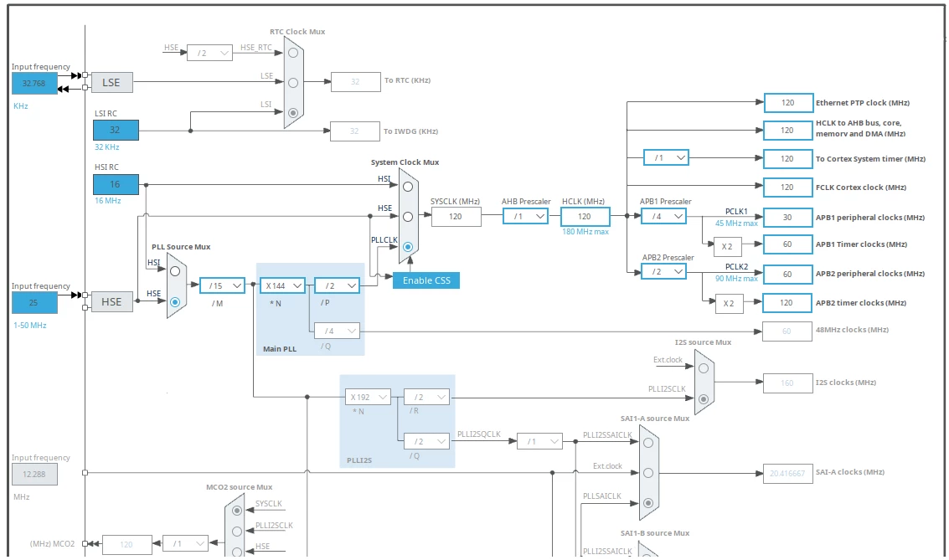Image resolution: width=949 pixels, height=560 pixels.
Task: Click the APB2 timer clocks 120 field
Action: 787,303
